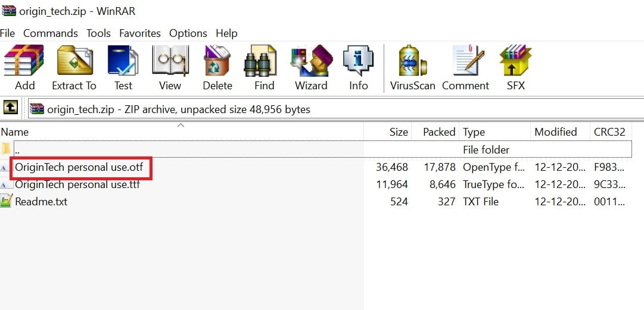Screen dimensions: 644x310
Task: Click the WinRAR title bar icon
Action: [8, 10]
